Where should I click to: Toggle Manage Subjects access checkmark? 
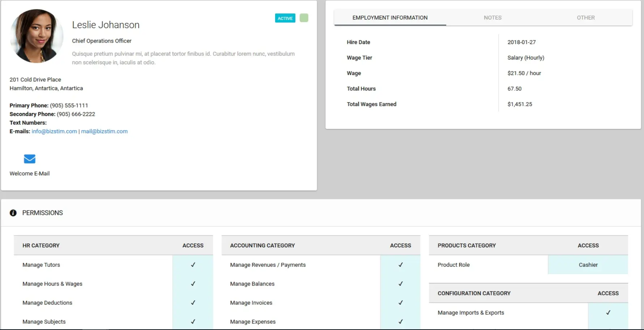[193, 321]
